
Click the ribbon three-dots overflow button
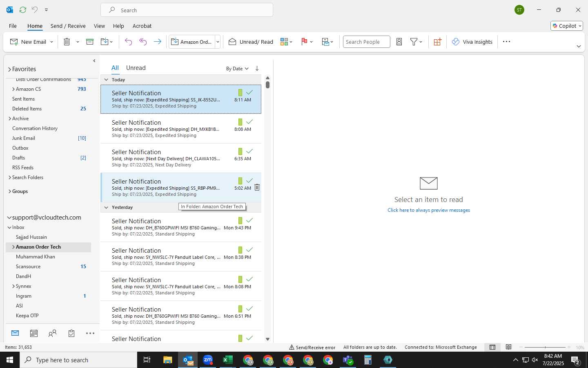point(506,42)
